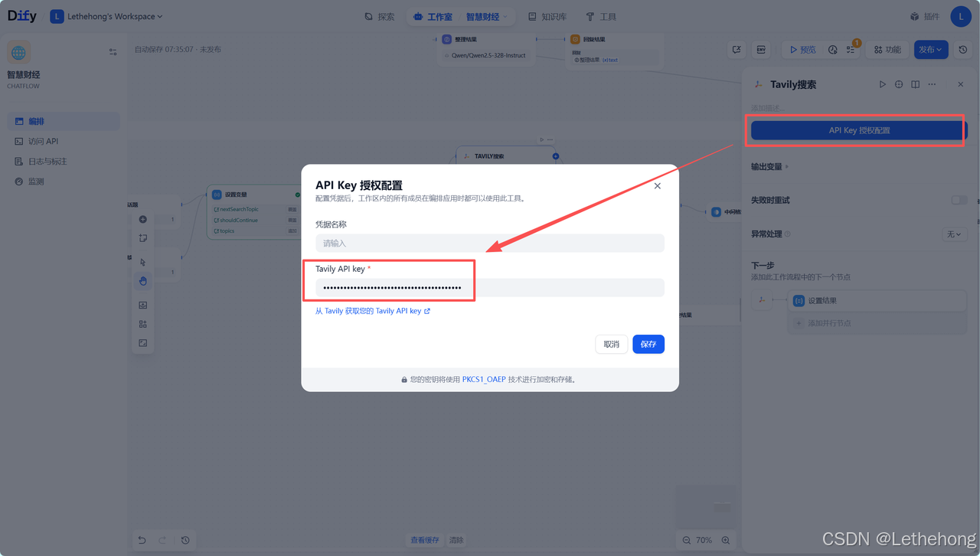The width and height of the screenshot is (980, 556).
Task: Select the 设置结果 next-step node
Action: point(877,300)
